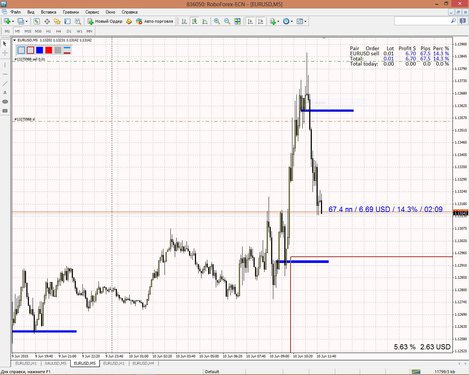Open the periodicity clock dropdown arrow
The height and width of the screenshot is (375, 469).
[x=292, y=21]
